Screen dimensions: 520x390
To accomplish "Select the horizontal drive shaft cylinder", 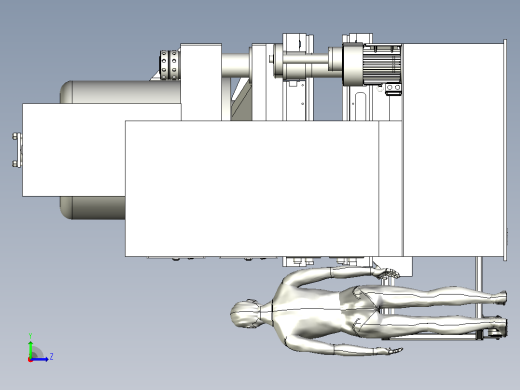I will (235, 66).
